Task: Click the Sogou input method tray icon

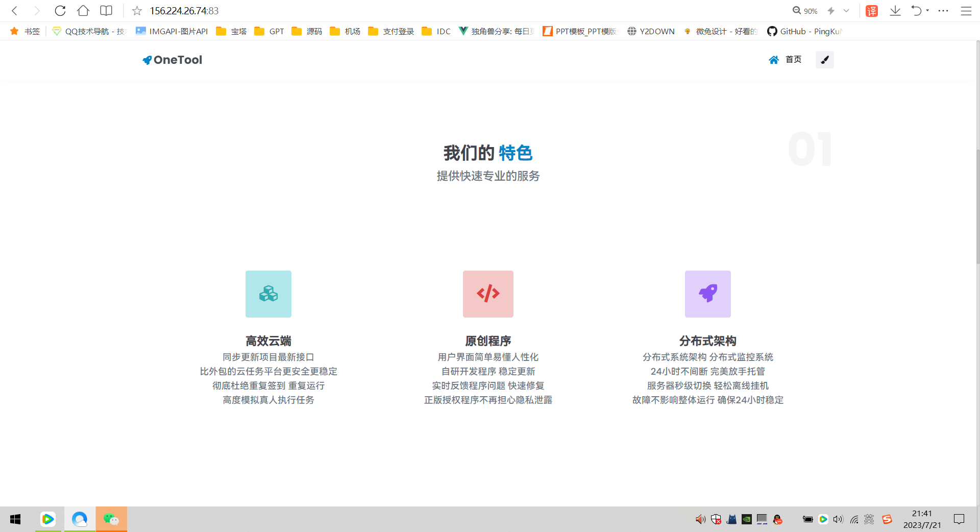Action: tap(887, 519)
